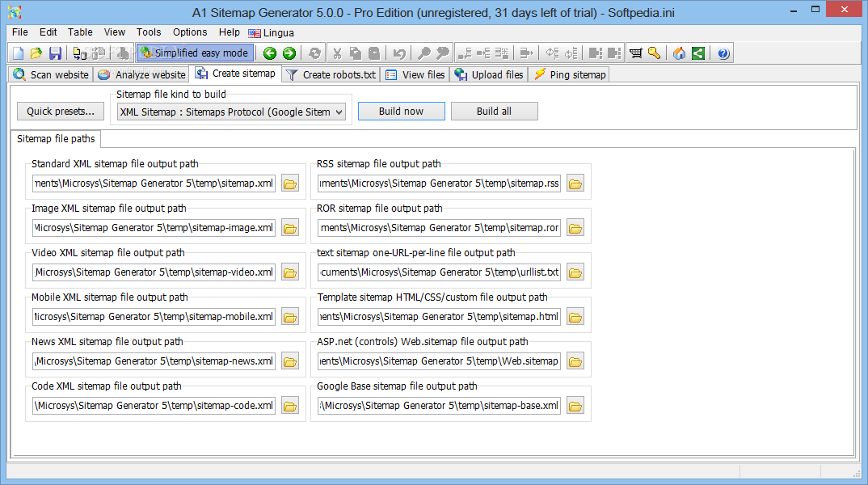The width and height of the screenshot is (868, 485).
Task: Browse folder for Mobile XML sitemap path
Action: [x=290, y=317]
